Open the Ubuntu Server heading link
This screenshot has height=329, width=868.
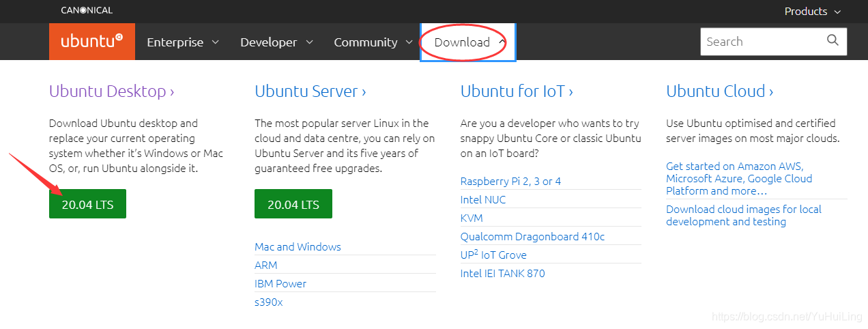click(310, 91)
